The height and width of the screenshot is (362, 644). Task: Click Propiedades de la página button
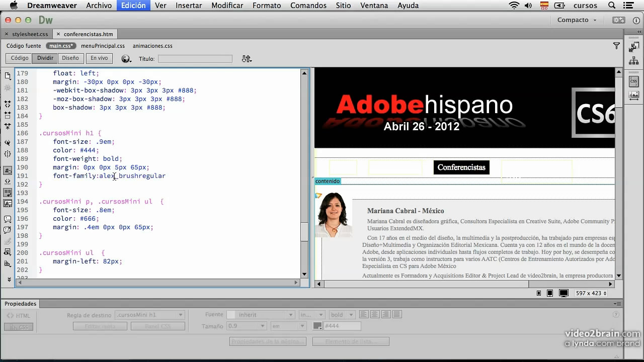(x=268, y=341)
